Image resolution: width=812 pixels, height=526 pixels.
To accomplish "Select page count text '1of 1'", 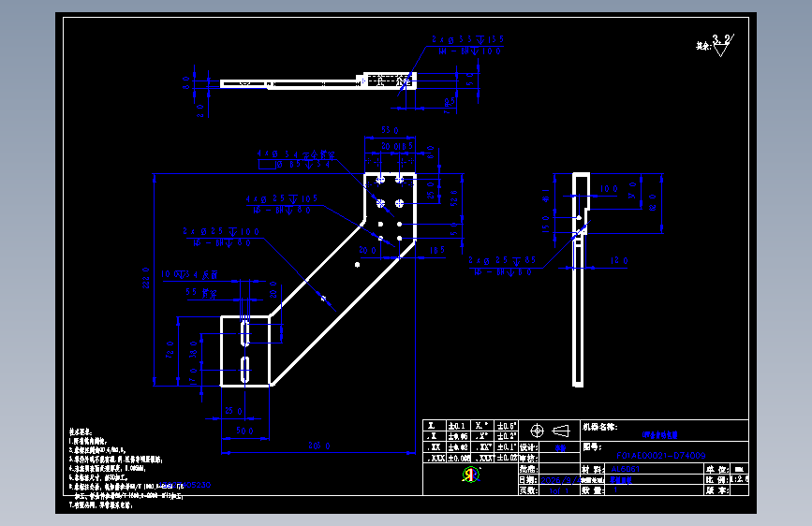I will [559, 490].
